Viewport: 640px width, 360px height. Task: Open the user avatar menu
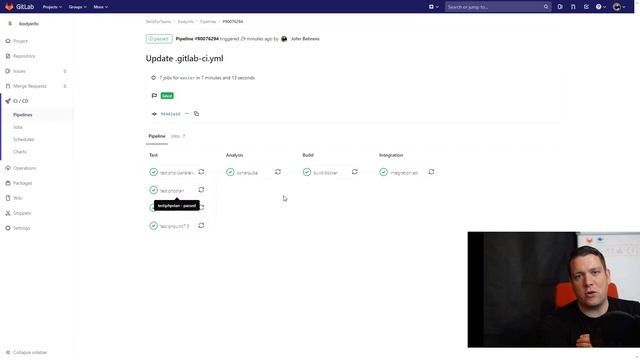click(x=619, y=7)
